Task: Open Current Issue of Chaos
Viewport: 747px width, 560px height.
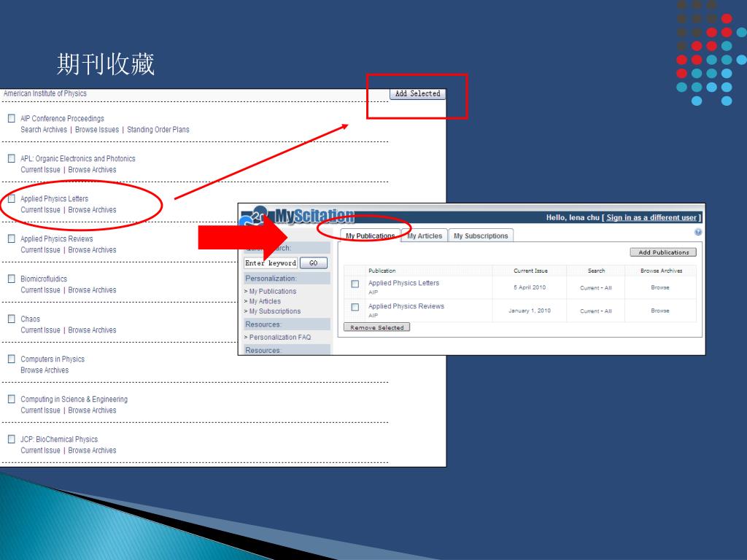Action: [x=41, y=330]
